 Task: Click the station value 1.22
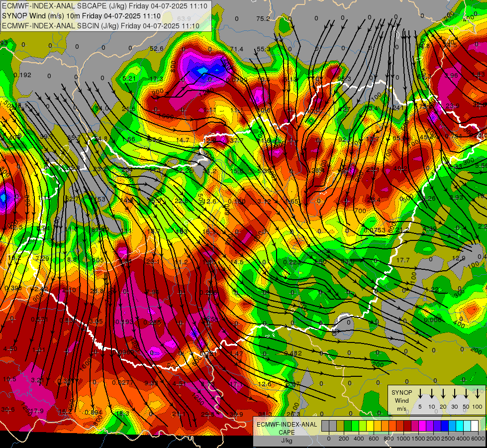(432, 289)
